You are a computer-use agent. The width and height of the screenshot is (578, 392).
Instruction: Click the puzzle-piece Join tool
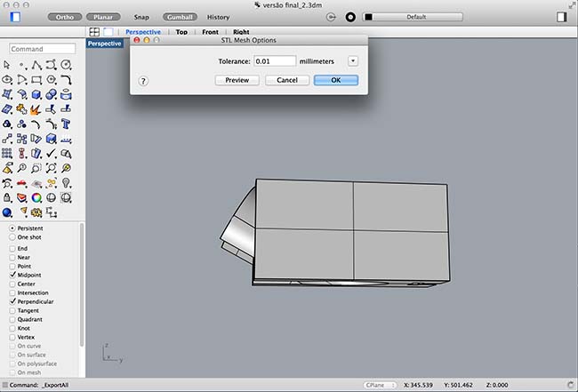21,109
